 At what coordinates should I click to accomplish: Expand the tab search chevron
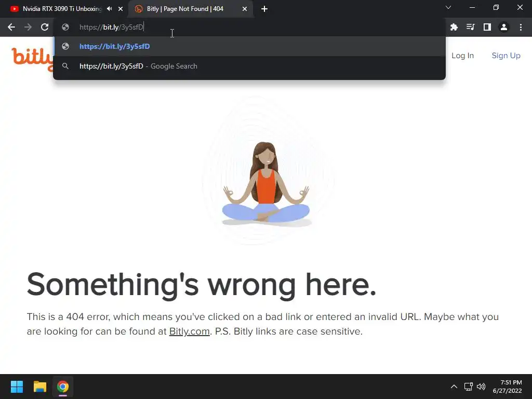pos(448,7)
